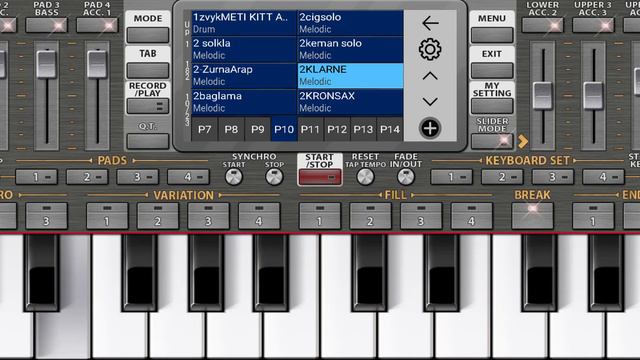Trigger PADS button 3
The width and height of the screenshot is (640, 360).
[x=138, y=177]
